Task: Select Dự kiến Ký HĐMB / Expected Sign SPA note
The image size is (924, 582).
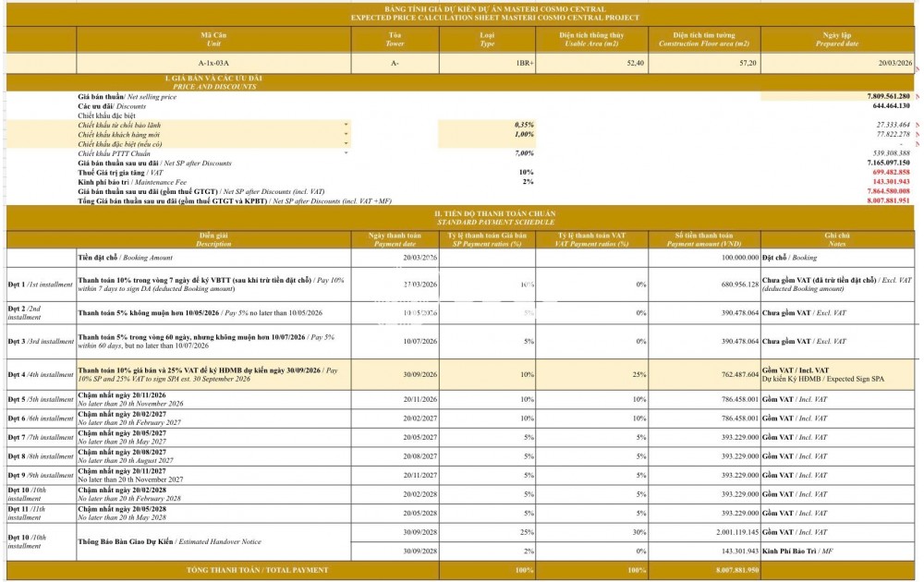Action: (x=823, y=380)
